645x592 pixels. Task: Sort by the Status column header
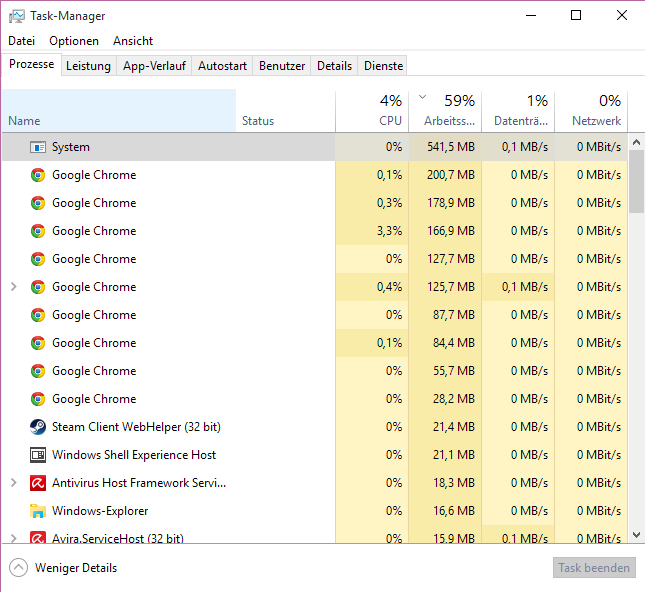[x=285, y=111]
